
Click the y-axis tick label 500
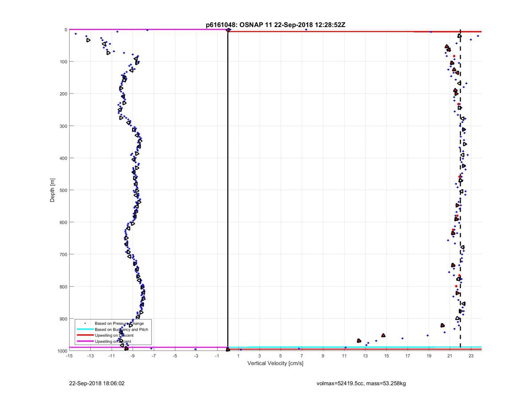[x=63, y=190]
